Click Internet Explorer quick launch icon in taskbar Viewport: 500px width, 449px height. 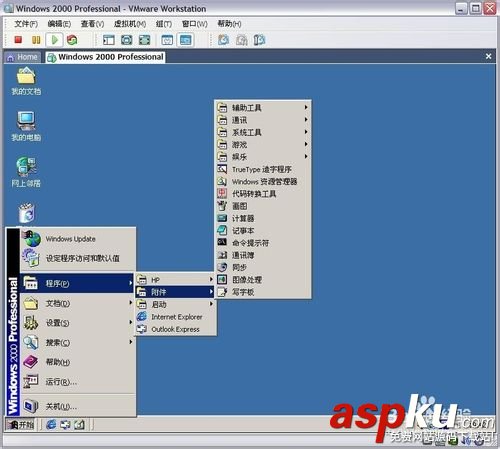point(51,424)
